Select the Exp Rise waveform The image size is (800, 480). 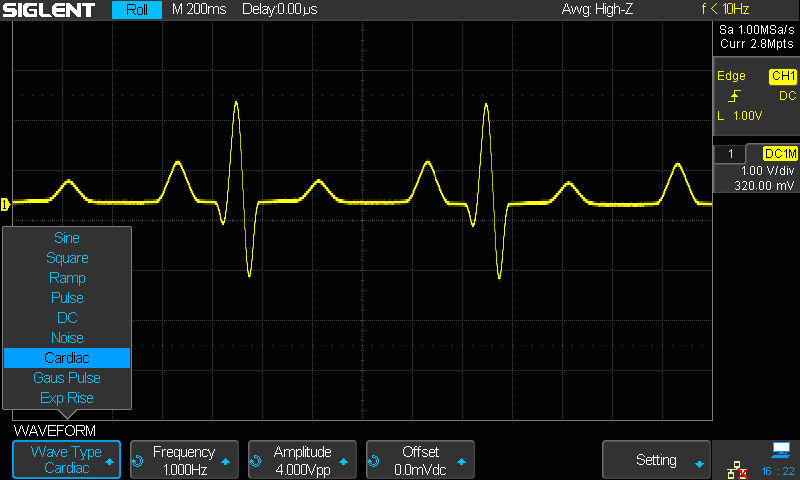(67, 398)
